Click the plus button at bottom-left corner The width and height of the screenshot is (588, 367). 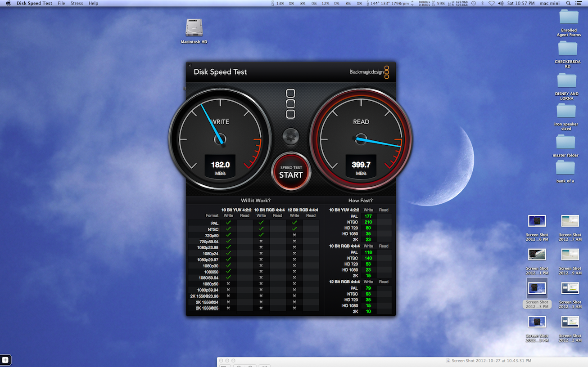(5, 360)
